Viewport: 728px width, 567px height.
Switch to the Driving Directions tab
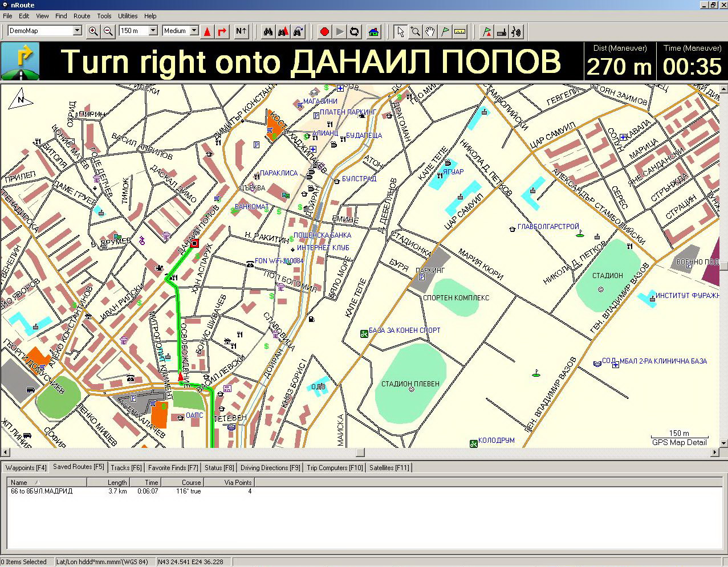tap(270, 468)
